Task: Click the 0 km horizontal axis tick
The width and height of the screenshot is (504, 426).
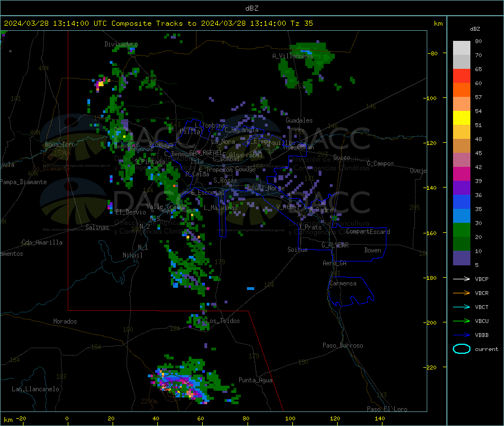Action: [67, 418]
